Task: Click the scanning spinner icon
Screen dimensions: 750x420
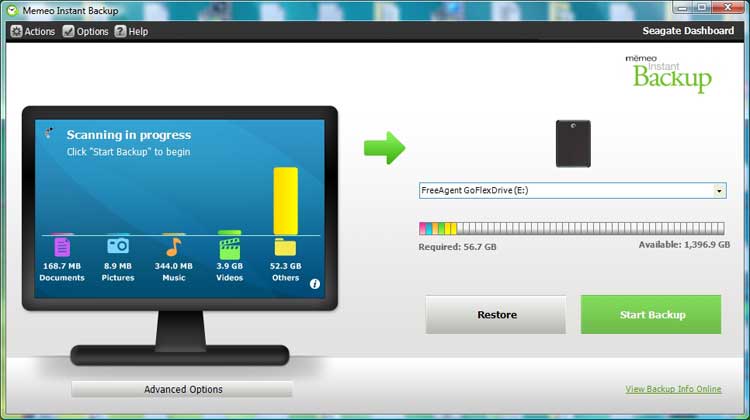Action: coord(49,133)
